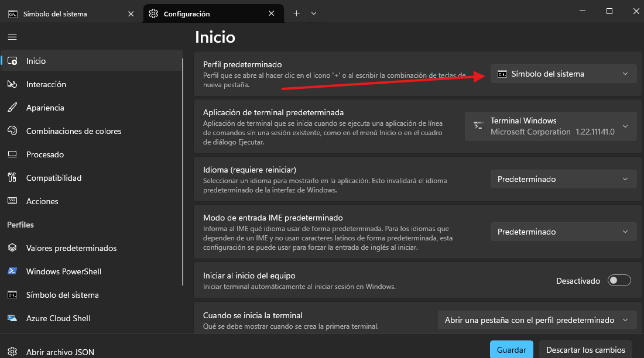This screenshot has height=358, width=644.
Task: Click the cmd icon on first tab
Action: click(13, 14)
